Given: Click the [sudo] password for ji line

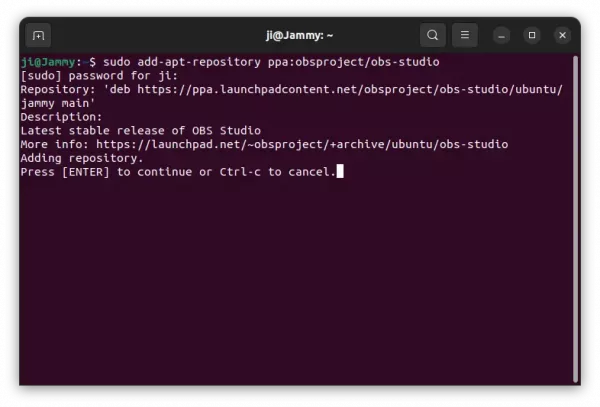Looking at the screenshot, I should click(98, 76).
